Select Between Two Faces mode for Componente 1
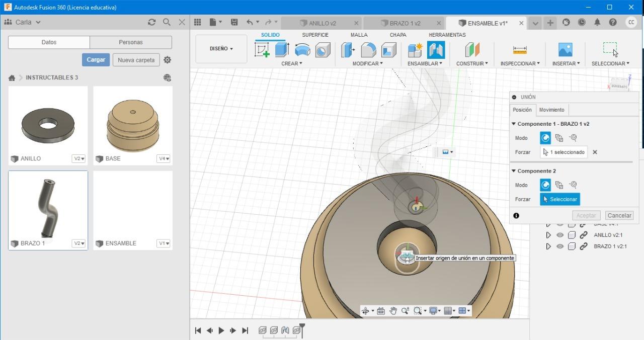Viewport: 644px width, 340px height. (x=559, y=138)
